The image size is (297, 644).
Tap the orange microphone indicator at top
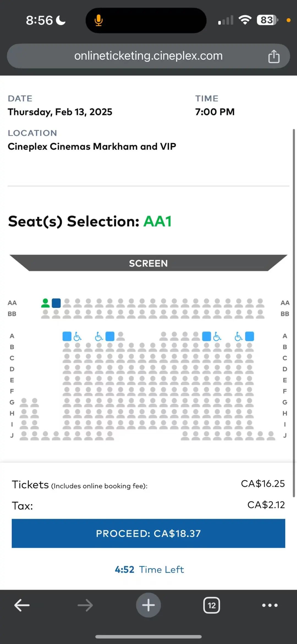pos(98,20)
